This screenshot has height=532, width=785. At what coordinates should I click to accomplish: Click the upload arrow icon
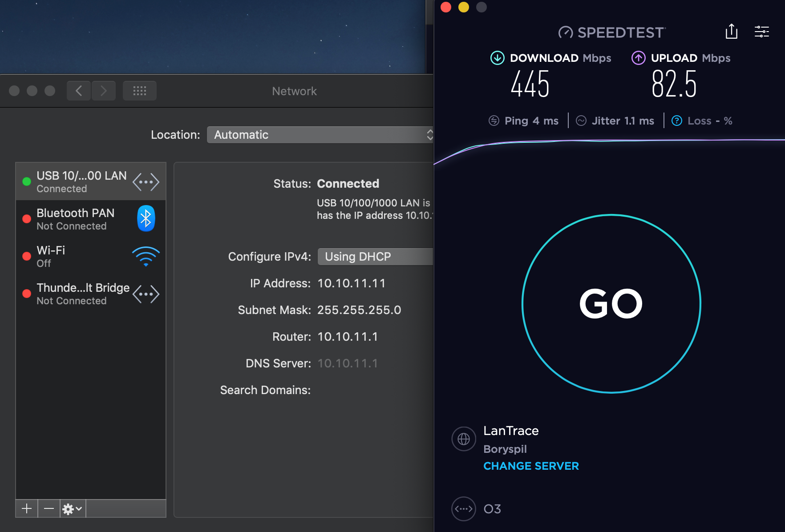pyautogui.click(x=639, y=58)
